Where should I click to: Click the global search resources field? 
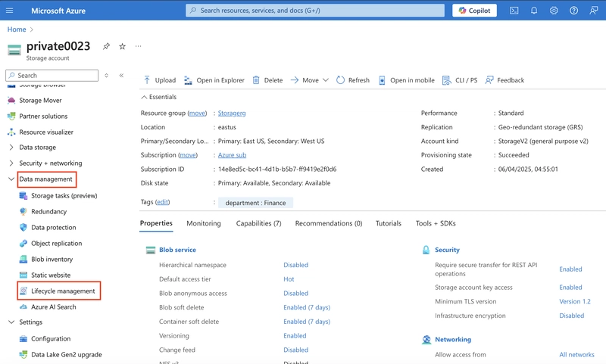[315, 11]
